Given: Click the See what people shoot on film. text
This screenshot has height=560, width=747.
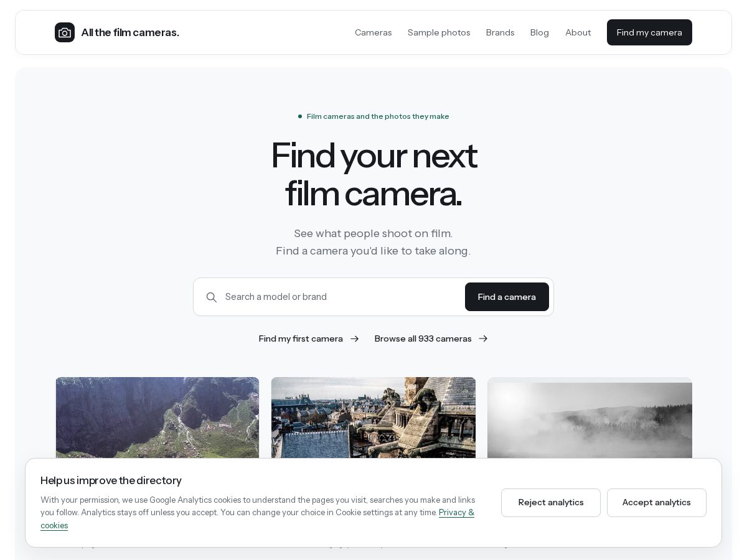Looking at the screenshot, I should point(374,233).
